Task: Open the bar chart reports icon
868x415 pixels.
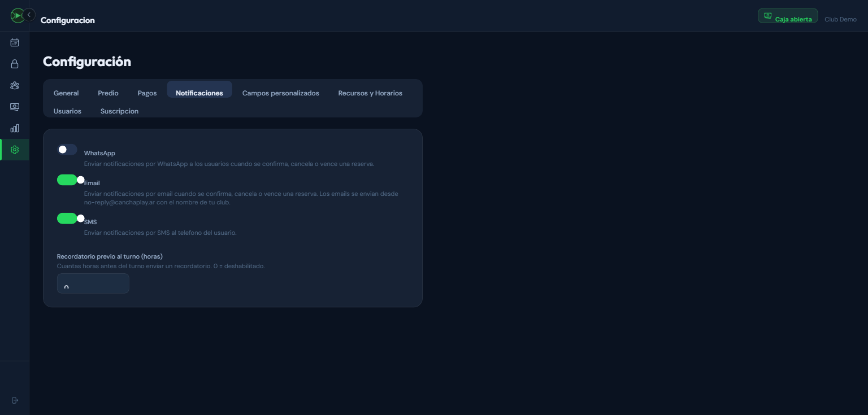Action: click(x=15, y=128)
